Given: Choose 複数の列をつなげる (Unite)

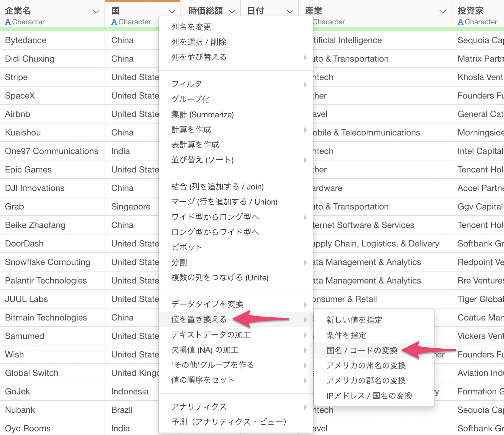Looking at the screenshot, I should click(x=236, y=278).
